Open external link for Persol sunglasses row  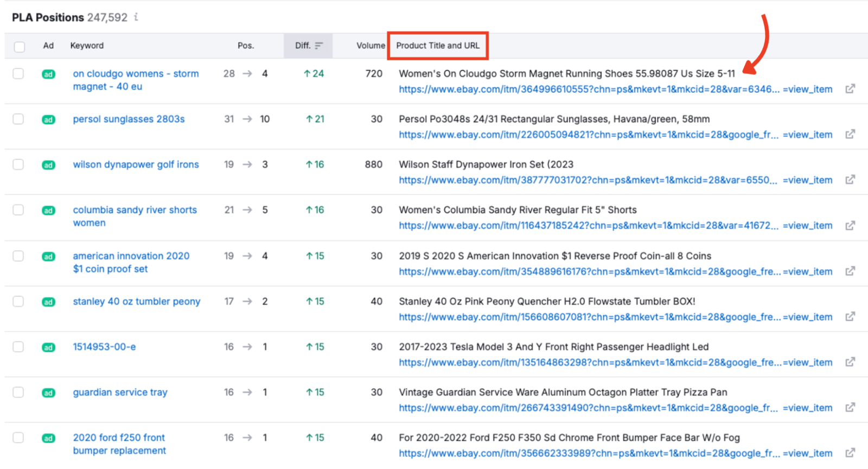pyautogui.click(x=850, y=134)
